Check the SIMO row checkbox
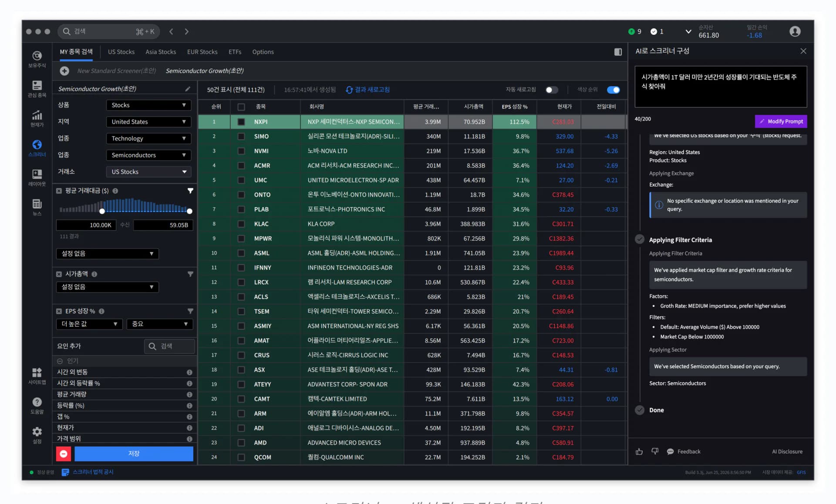This screenshot has width=836, height=504. pos(241,136)
